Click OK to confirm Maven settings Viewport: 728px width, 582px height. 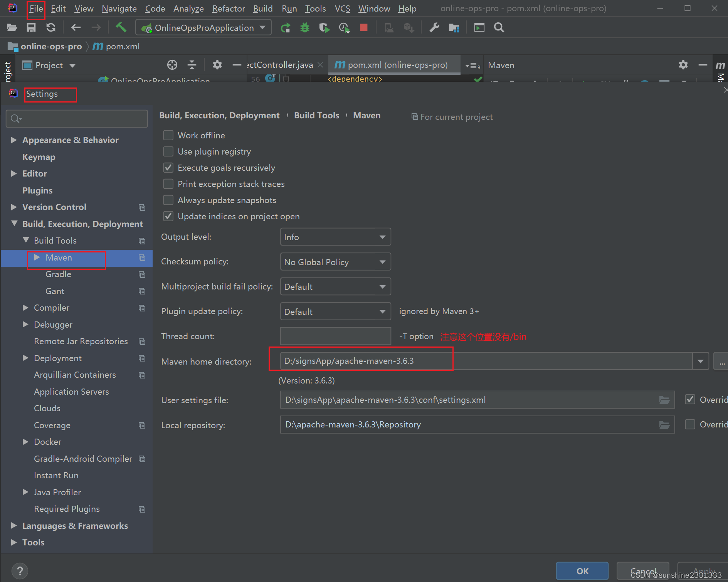tap(582, 571)
